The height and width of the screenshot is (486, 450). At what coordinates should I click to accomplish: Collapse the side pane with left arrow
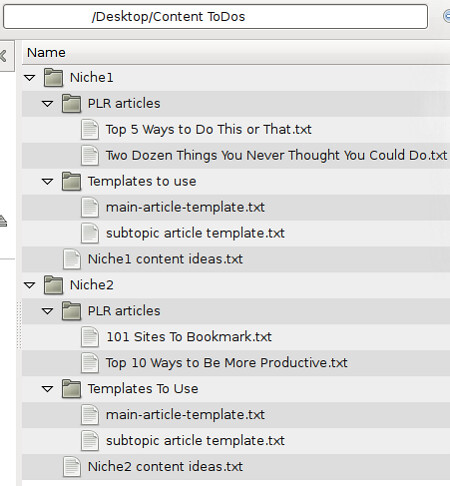point(5,56)
